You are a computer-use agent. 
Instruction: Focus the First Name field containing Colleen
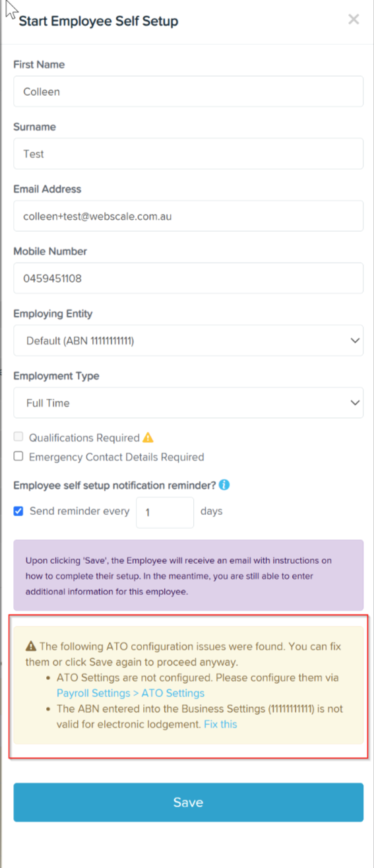click(189, 91)
